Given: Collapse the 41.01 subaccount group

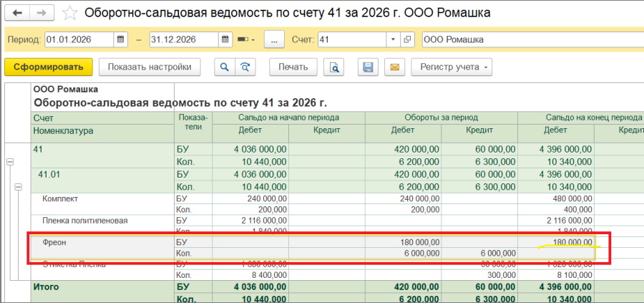Looking at the screenshot, I should [19, 187].
